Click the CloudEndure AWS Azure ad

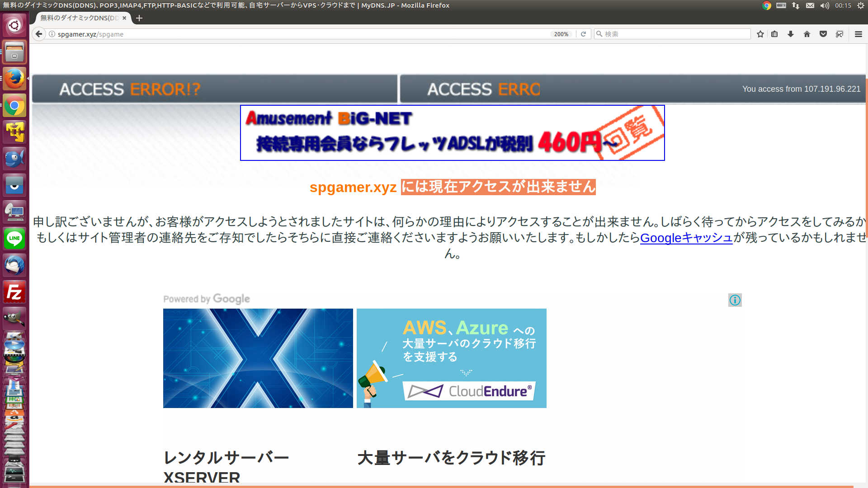(x=451, y=358)
